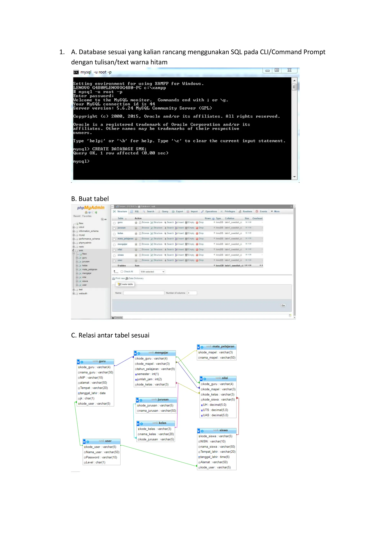This screenshot has height=554, width=392.
Task: Click Print view printer icon
Action: [114, 279]
